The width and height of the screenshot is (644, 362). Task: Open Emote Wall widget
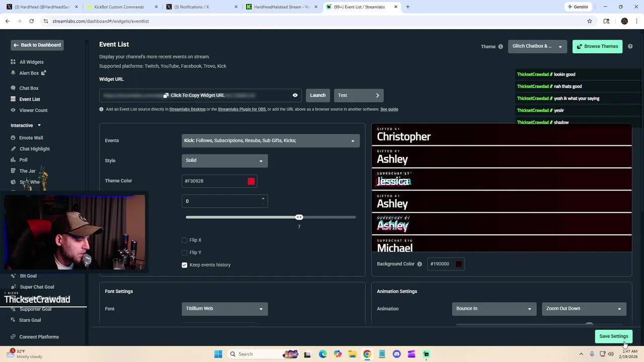tap(31, 138)
